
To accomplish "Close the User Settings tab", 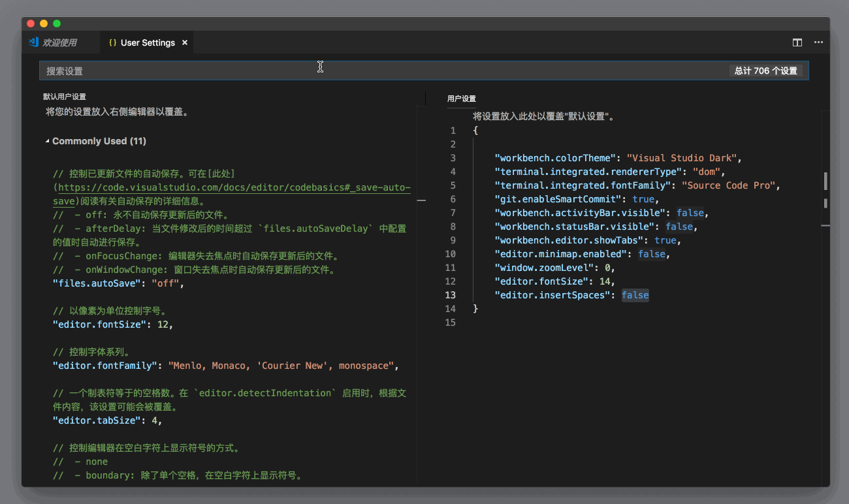I will tap(185, 42).
